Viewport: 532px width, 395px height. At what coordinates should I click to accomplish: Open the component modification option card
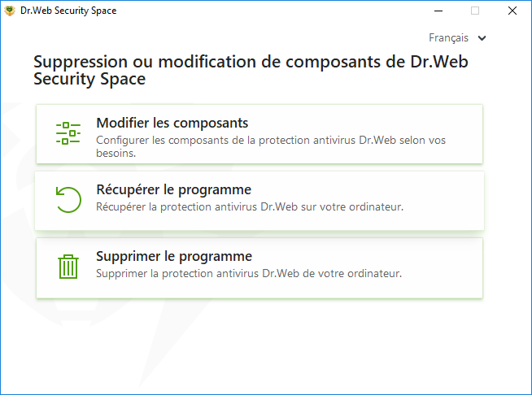[x=259, y=134]
